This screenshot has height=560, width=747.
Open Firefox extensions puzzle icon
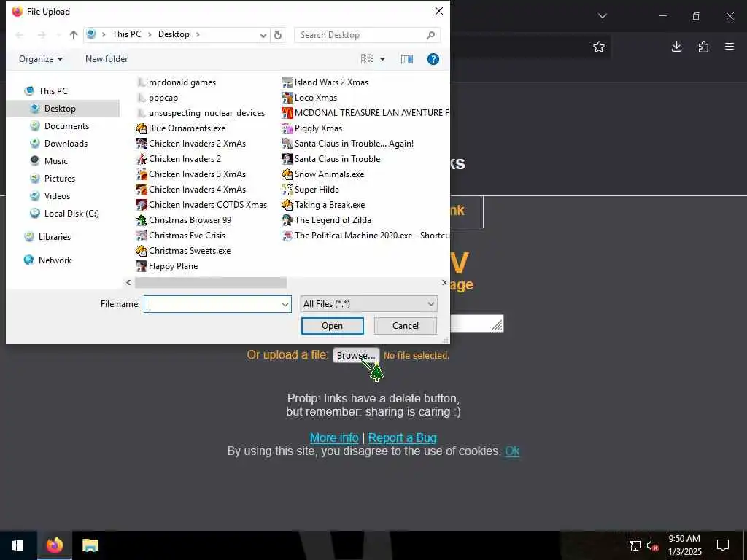click(x=703, y=47)
